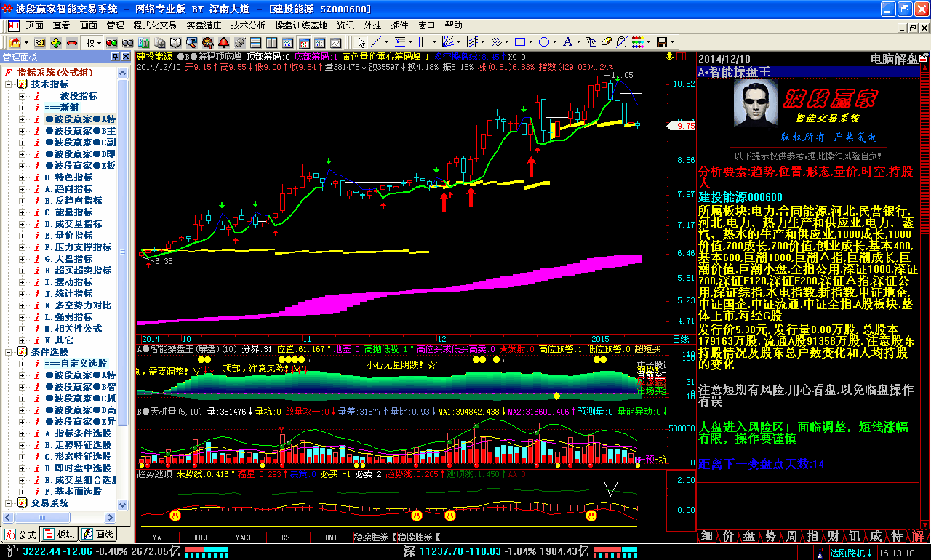Open the color dots palette tool
The width and height of the screenshot is (931, 560).
point(638,42)
